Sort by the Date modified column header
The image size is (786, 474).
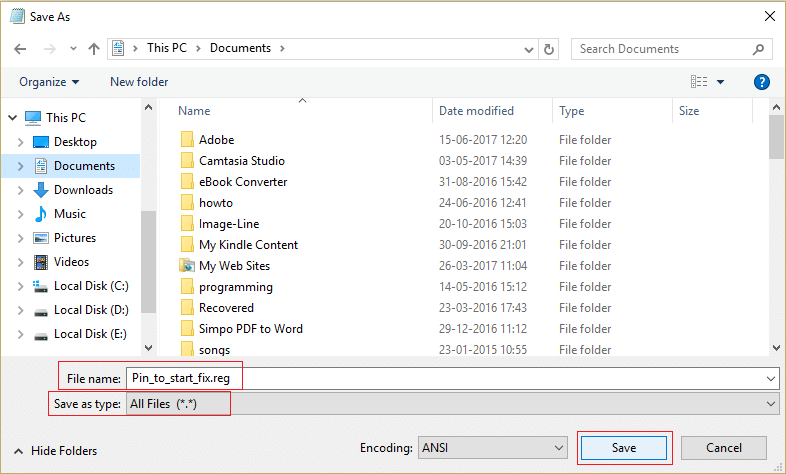tap(476, 111)
